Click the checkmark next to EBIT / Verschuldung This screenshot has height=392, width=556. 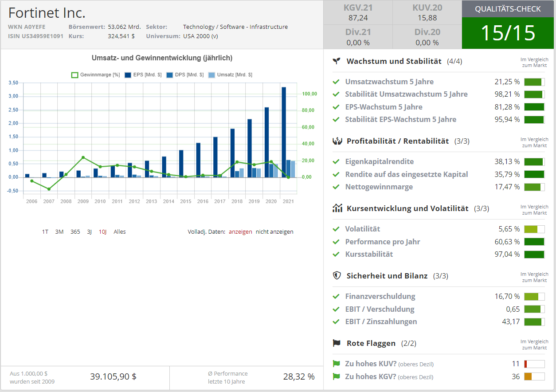336,309
